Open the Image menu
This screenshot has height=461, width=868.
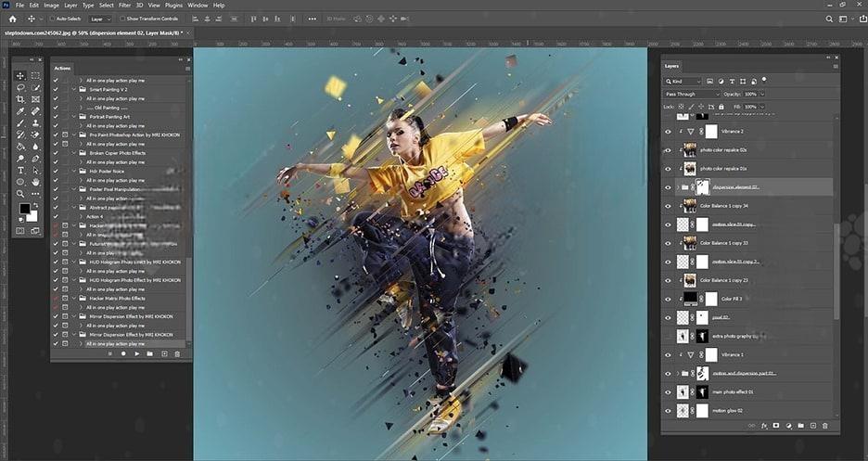51,5
